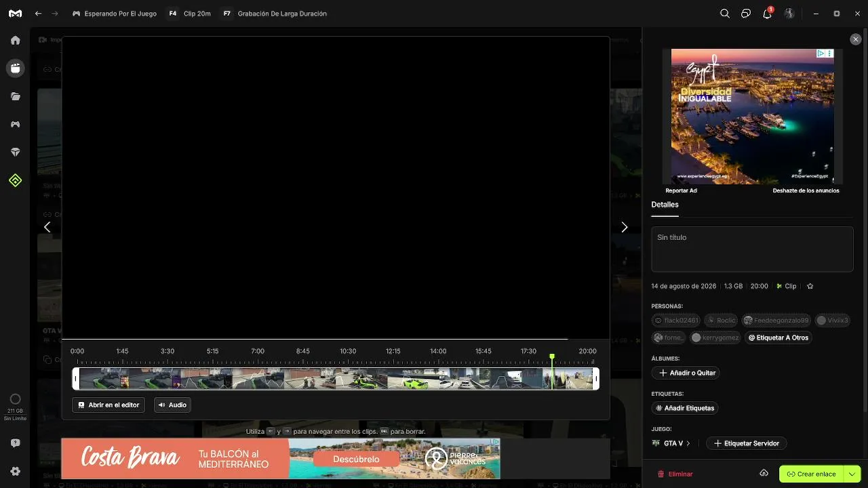Click the Viviix3 person tag
This screenshot has width=868, height=488.
tap(832, 321)
